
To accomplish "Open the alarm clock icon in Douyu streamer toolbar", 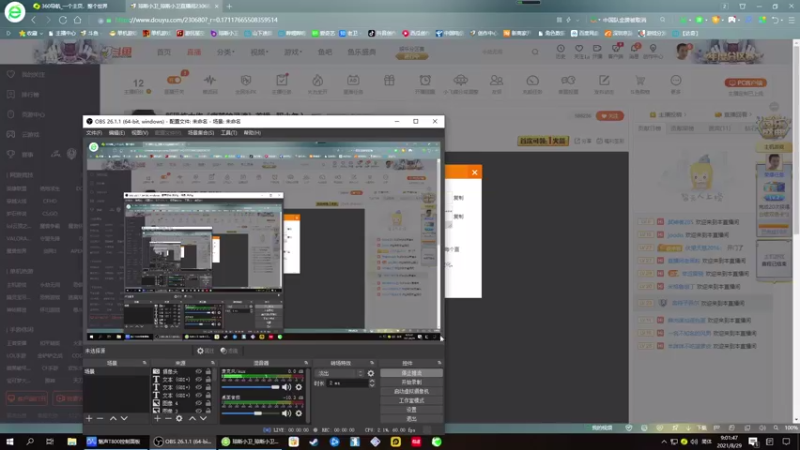I will pos(425,80).
